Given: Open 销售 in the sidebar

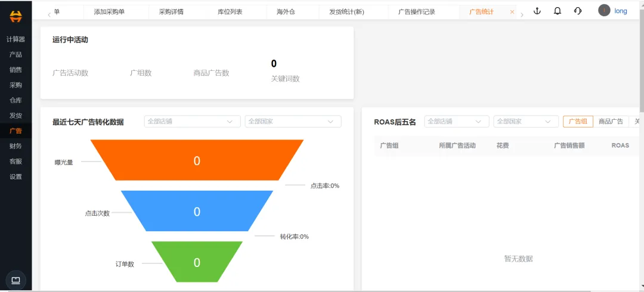Looking at the screenshot, I should point(16,70).
